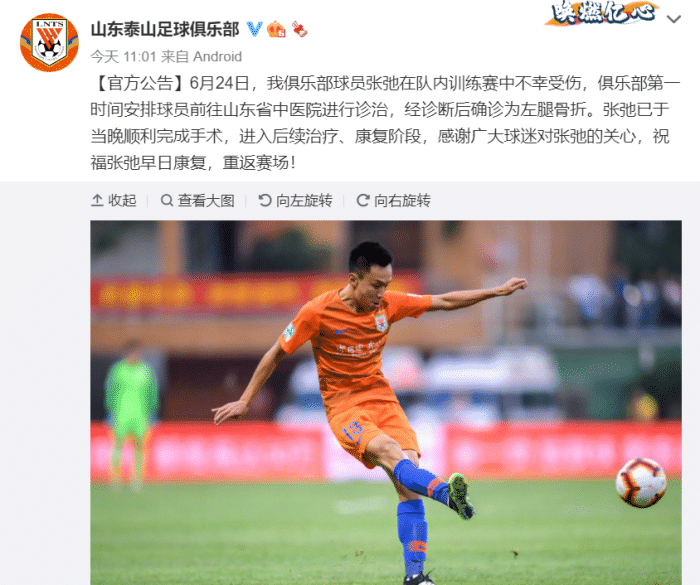Select 查看大图 to view large image
The image size is (700, 585).
[197, 201]
